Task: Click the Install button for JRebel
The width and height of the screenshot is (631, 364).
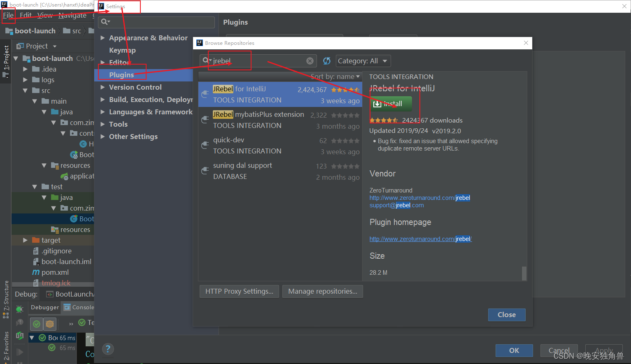Action: (391, 104)
